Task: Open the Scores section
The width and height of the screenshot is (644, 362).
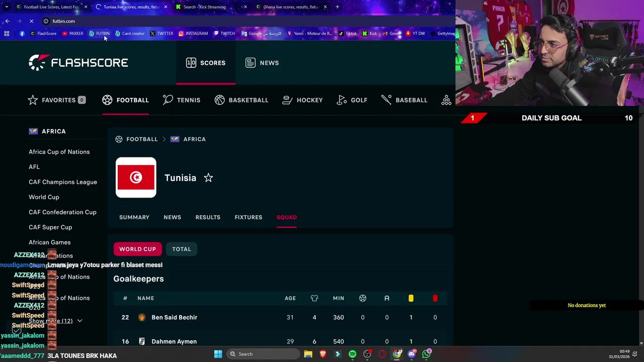Action: (x=205, y=63)
